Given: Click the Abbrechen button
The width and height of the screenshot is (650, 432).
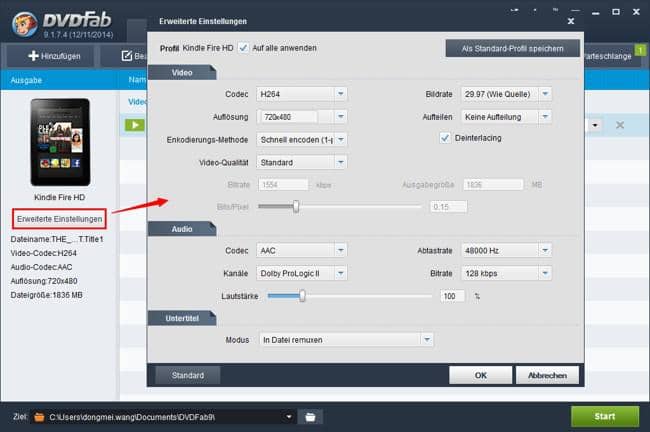Looking at the screenshot, I should click(547, 375).
